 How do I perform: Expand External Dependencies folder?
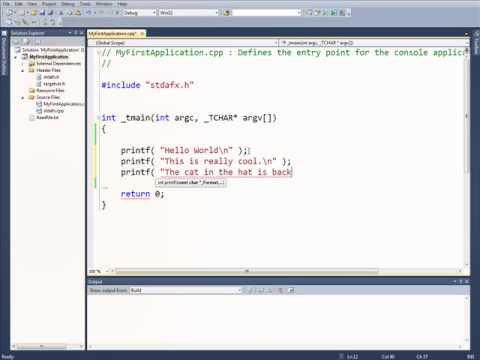[x=23, y=64]
